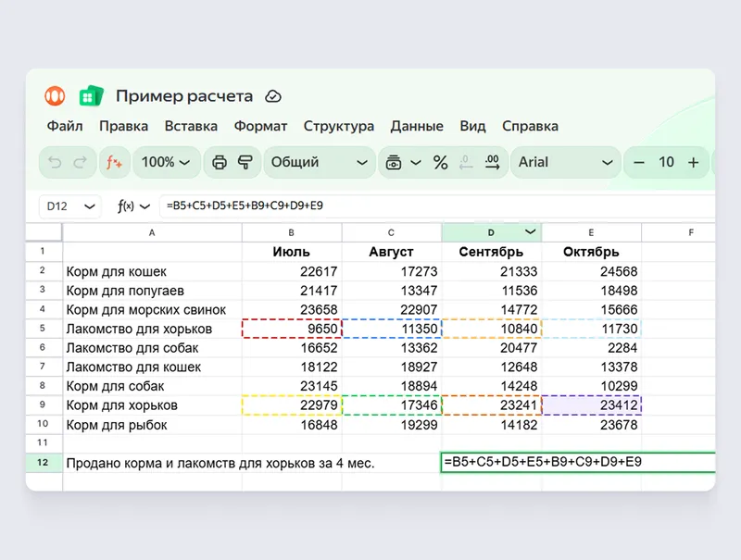
Task: Select column B header
Action: [x=292, y=232]
